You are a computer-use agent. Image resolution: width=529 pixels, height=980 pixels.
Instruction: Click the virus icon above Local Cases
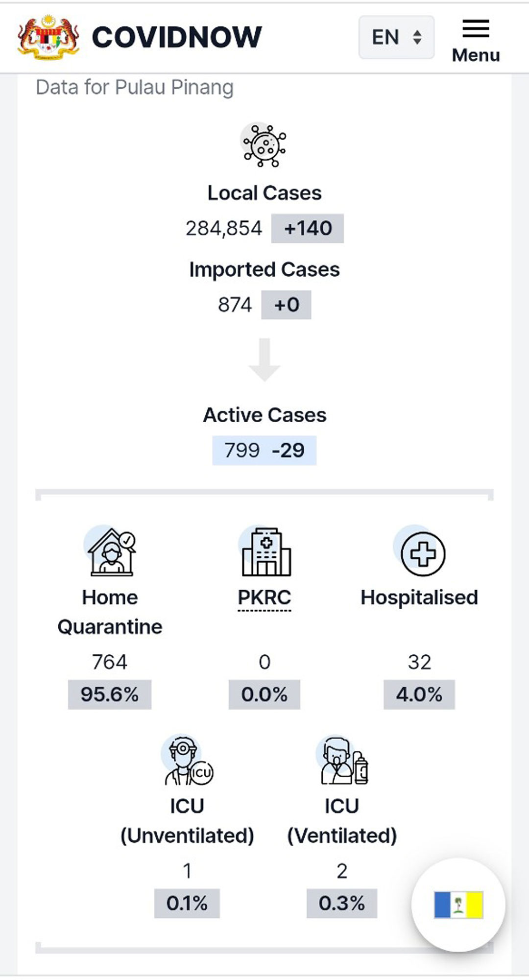[264, 145]
